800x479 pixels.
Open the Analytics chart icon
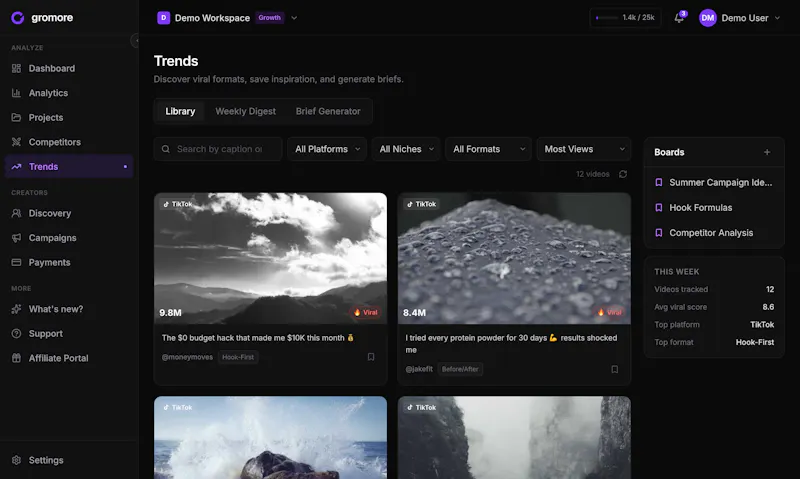click(x=16, y=93)
